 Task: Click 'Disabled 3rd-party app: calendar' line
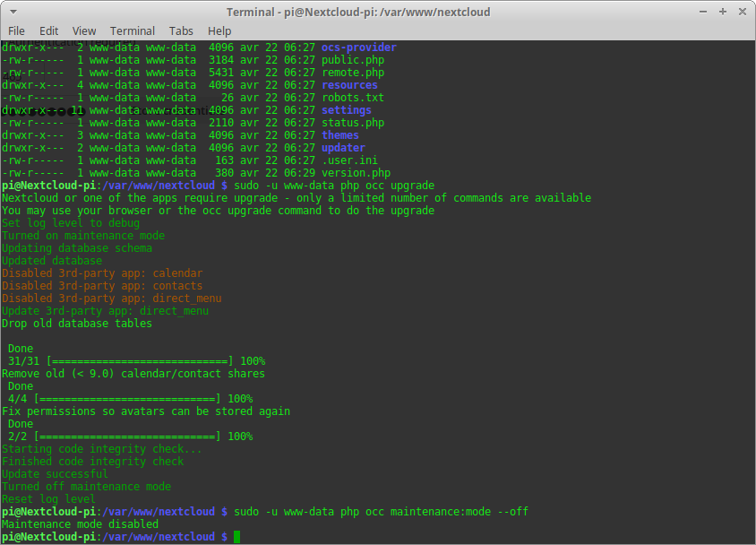point(102,273)
